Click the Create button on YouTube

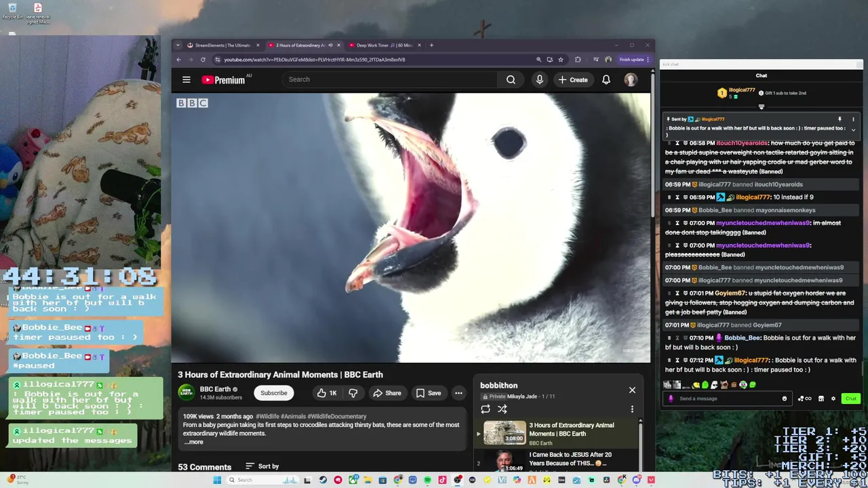573,79
